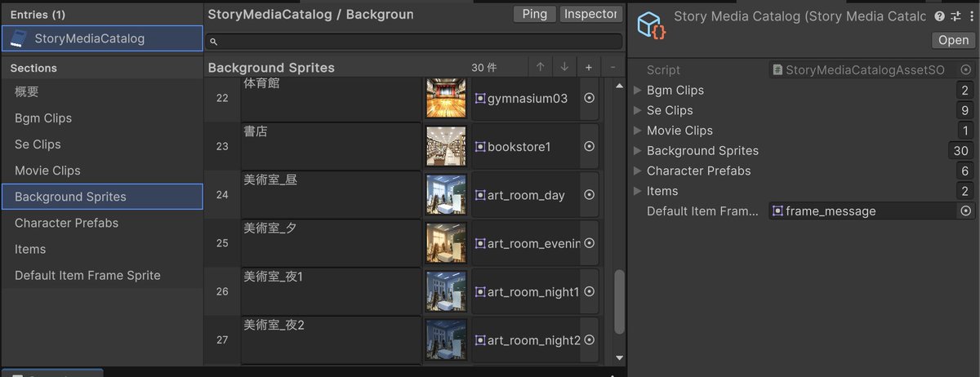Expand Items in Inspector
This screenshot has height=377, width=980.
tap(638, 191)
